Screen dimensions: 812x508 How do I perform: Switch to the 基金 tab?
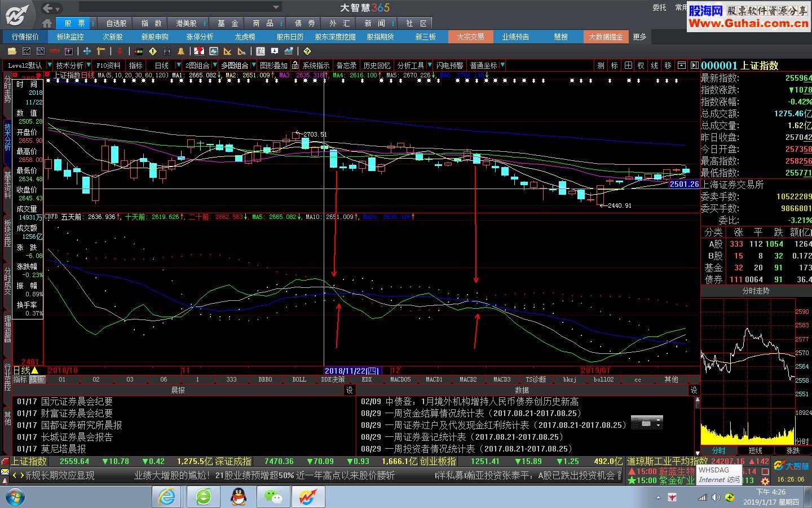pos(228,23)
